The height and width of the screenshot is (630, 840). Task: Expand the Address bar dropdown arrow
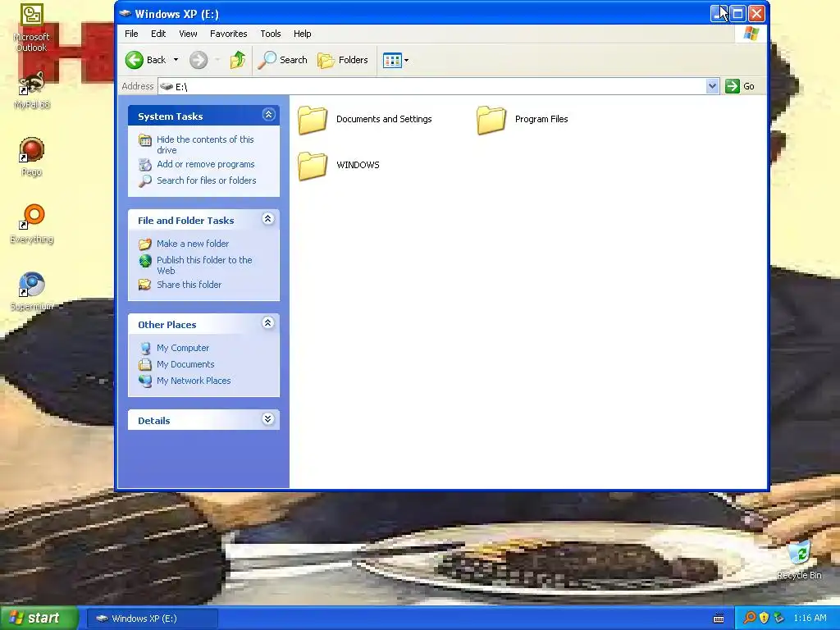pyautogui.click(x=712, y=86)
